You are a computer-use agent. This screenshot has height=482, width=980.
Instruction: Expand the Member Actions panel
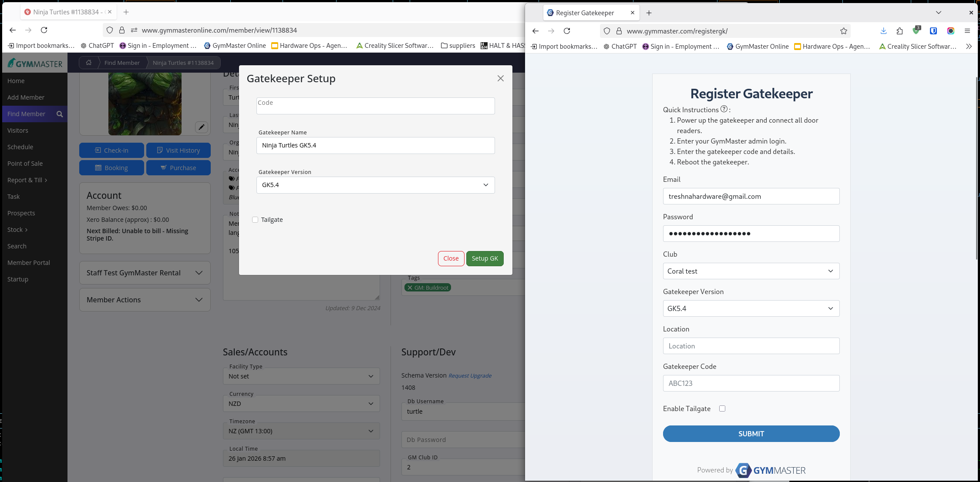145,300
